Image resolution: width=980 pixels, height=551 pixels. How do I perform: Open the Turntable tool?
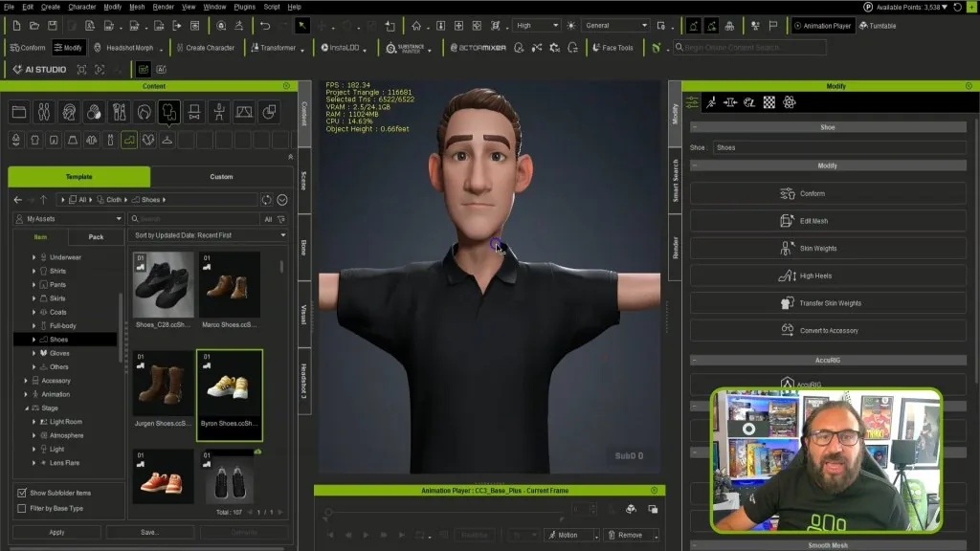(x=878, y=26)
